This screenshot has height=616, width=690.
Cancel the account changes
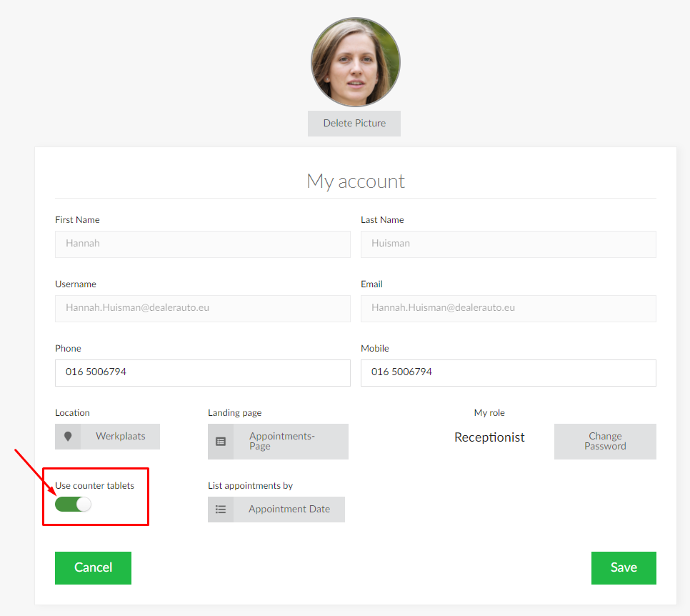93,568
